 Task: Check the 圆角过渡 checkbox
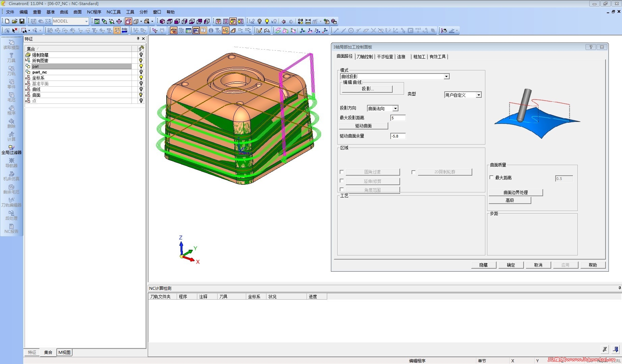click(x=342, y=172)
